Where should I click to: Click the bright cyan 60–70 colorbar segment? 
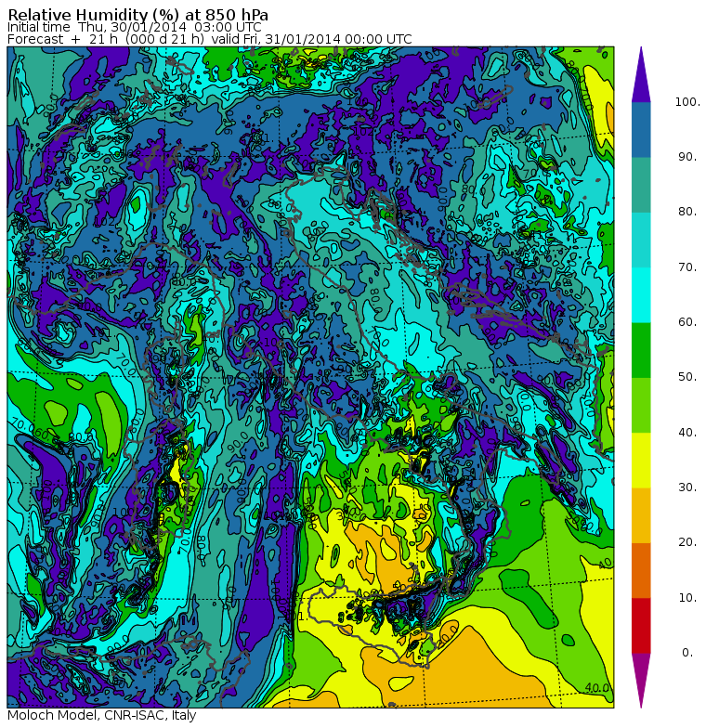coord(641,295)
